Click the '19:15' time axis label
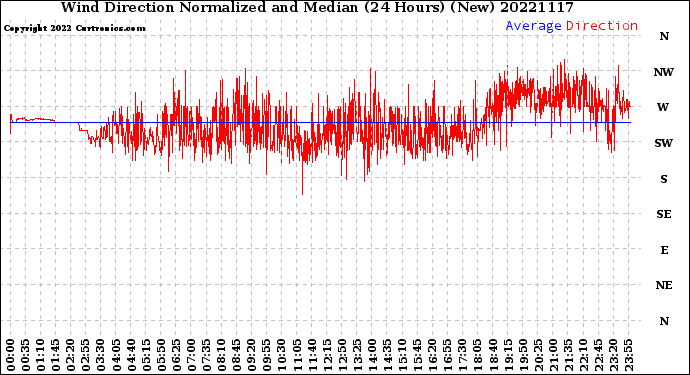 click(x=508, y=355)
